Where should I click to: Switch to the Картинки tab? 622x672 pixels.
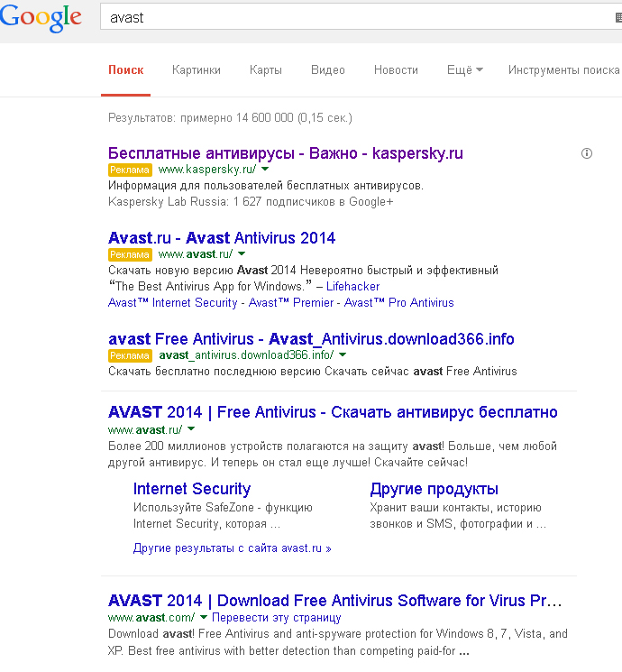197,69
